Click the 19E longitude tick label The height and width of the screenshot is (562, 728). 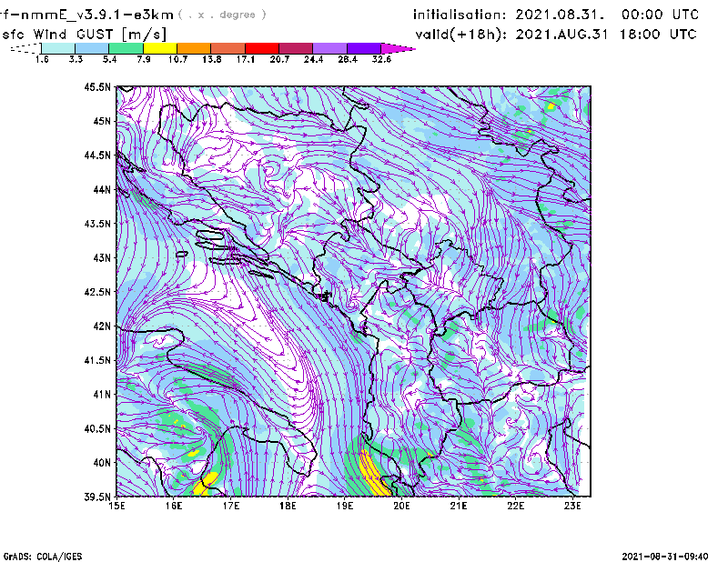[345, 506]
